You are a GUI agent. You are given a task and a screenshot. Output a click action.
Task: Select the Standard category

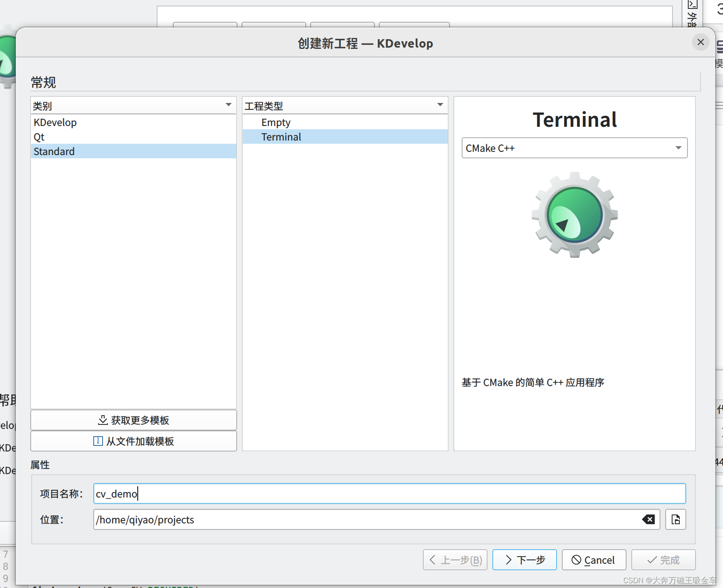[x=54, y=151]
